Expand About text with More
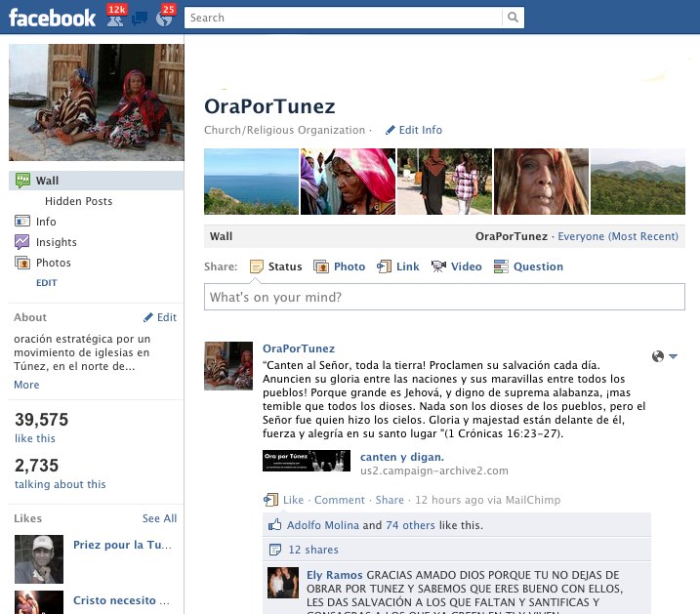Viewport: 700px width, 614px height. 26,385
